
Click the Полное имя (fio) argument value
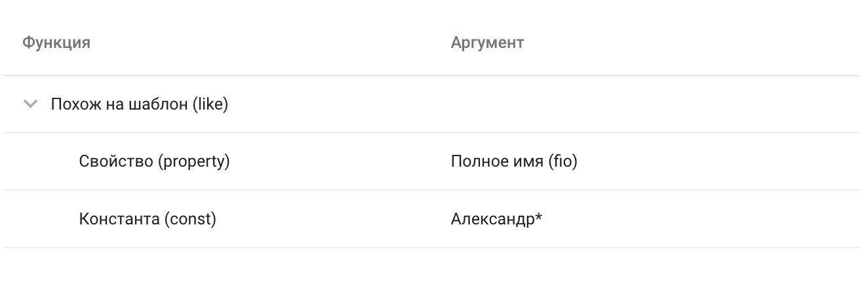[x=514, y=161]
